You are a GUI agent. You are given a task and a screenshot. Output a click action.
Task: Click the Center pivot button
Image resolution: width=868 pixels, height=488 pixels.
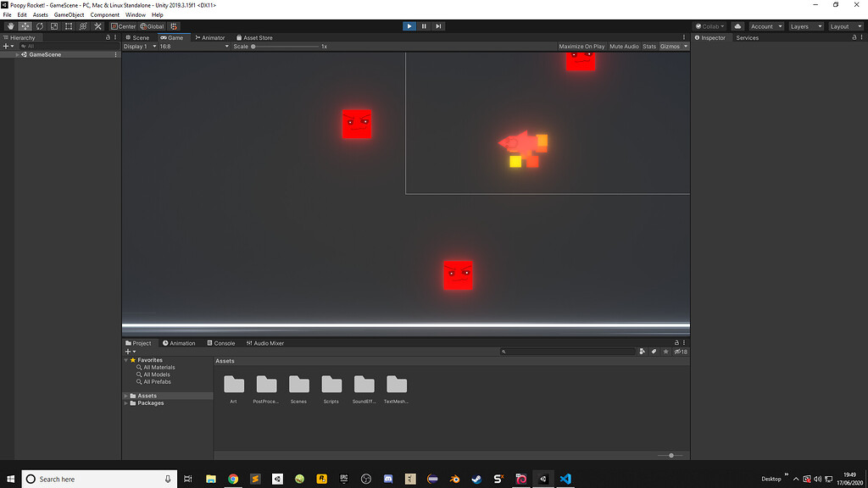click(123, 26)
